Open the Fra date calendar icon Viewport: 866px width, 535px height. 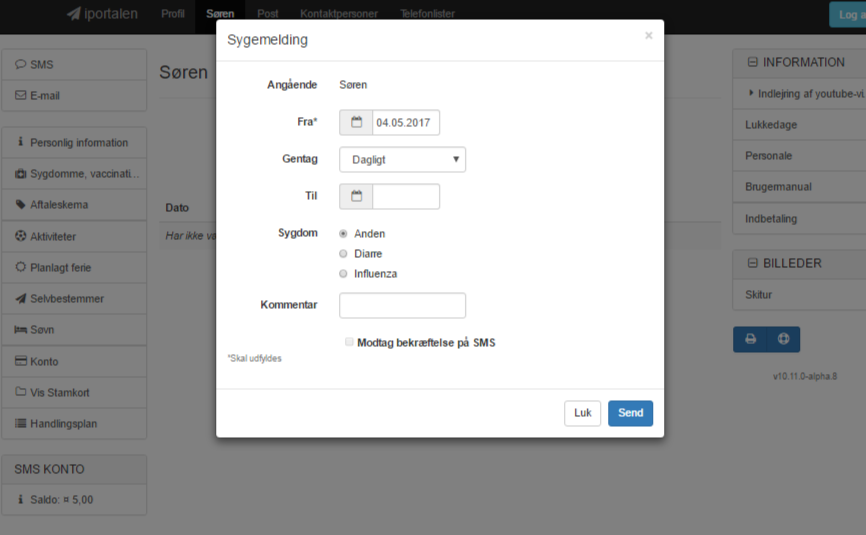click(x=356, y=122)
